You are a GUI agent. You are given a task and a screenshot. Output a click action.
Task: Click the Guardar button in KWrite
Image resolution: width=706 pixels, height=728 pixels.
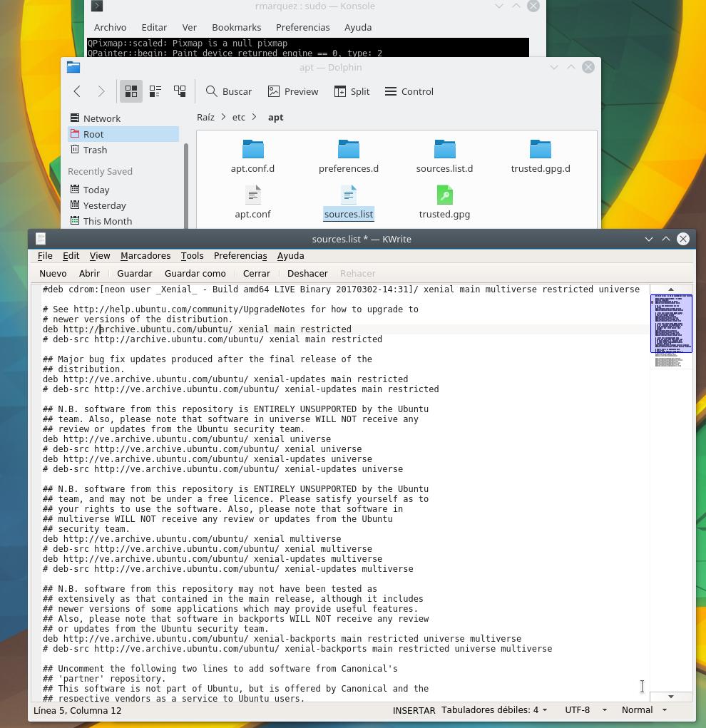pyautogui.click(x=134, y=273)
